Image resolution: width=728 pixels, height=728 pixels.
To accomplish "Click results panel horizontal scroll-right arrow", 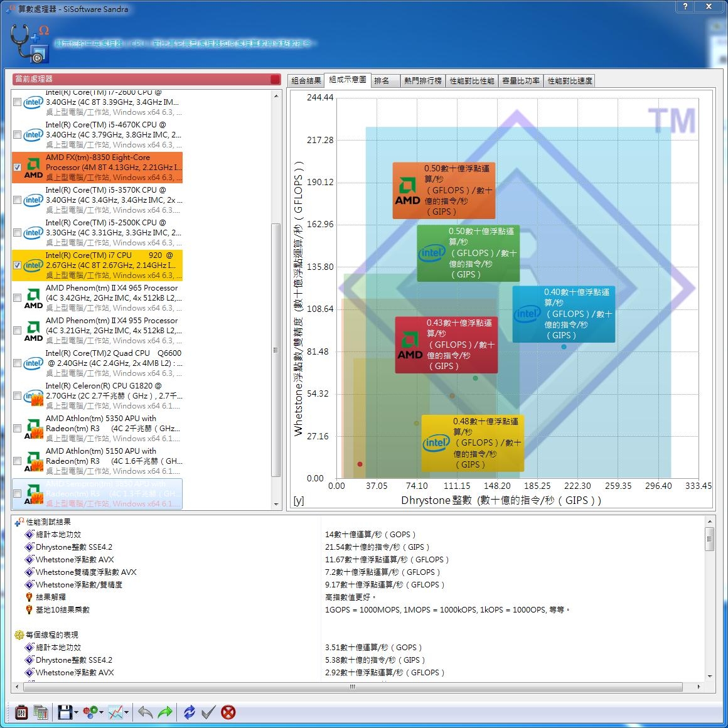I will (x=699, y=686).
